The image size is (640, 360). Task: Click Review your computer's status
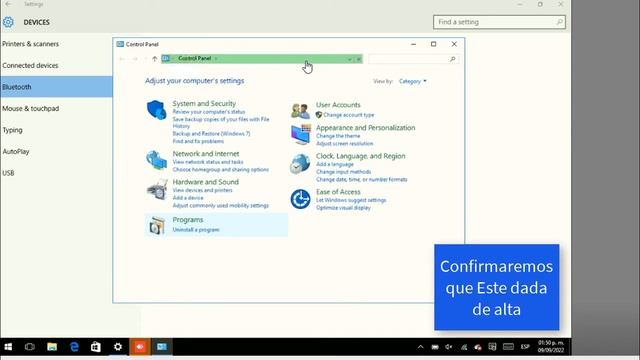coord(209,112)
